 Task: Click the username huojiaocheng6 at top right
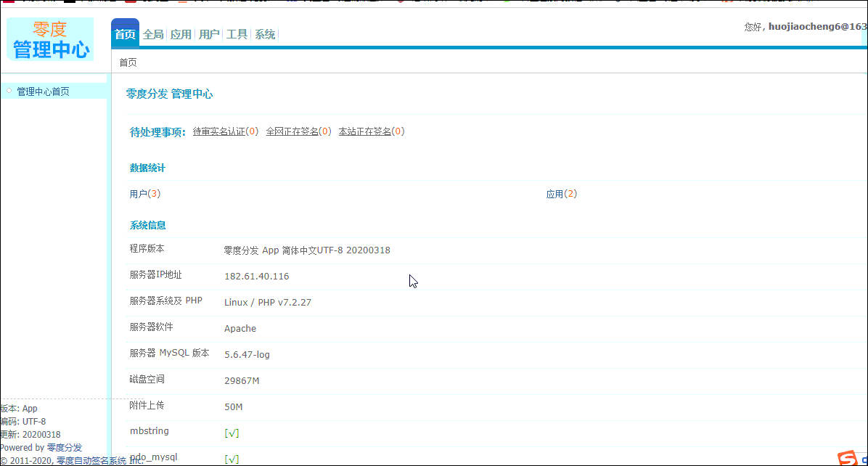click(818, 26)
